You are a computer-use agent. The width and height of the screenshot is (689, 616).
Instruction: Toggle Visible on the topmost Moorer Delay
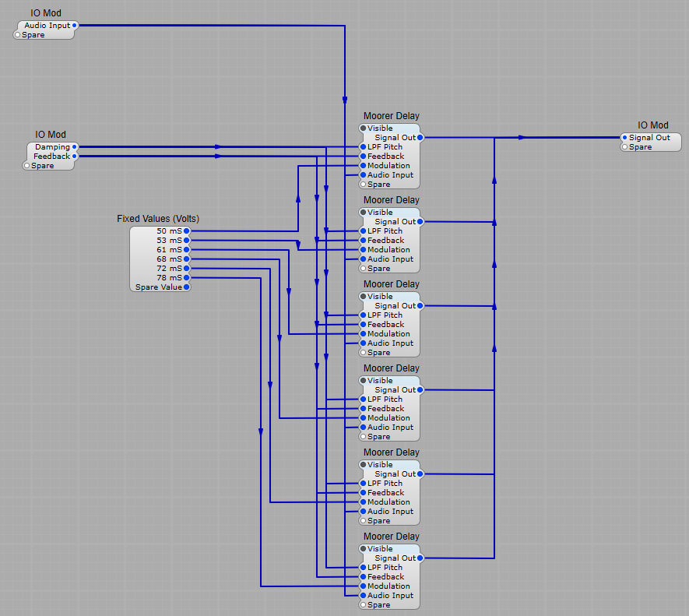[363, 128]
